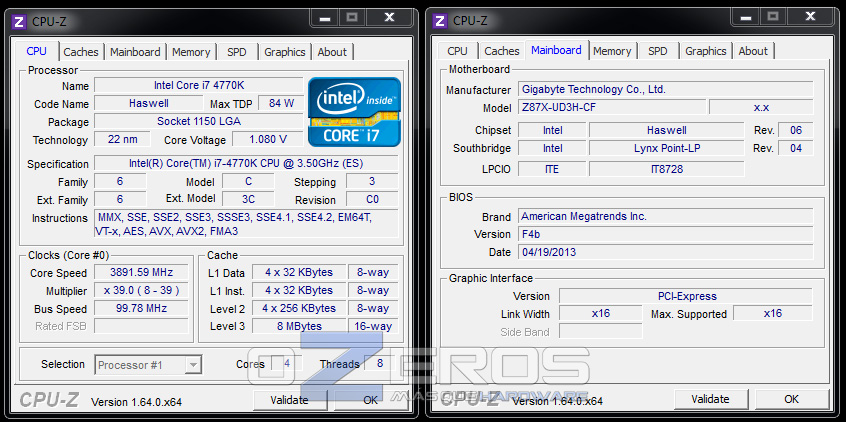The height and width of the screenshot is (422, 846).
Task: Click the CPU-Z logo icon in left window title bar
Action: [x=19, y=22]
